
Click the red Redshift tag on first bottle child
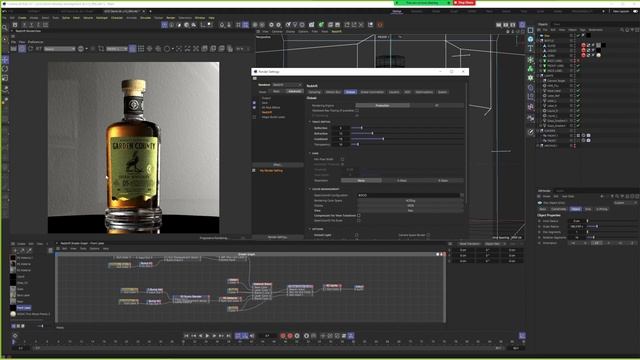pos(583,45)
